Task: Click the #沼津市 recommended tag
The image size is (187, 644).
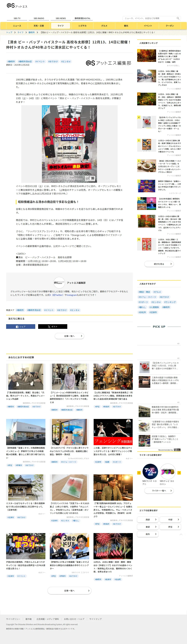Action: 153,312
